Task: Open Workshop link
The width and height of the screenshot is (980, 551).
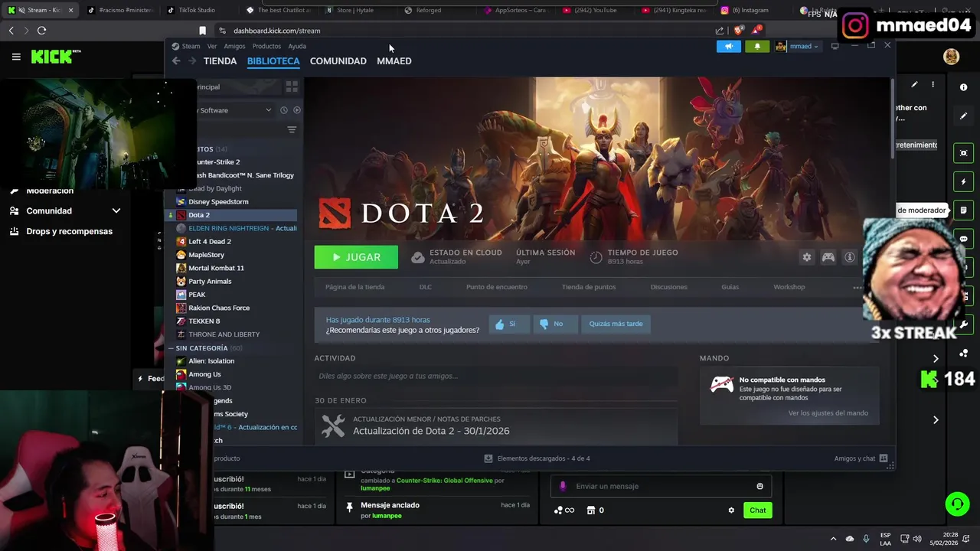Action: point(789,287)
